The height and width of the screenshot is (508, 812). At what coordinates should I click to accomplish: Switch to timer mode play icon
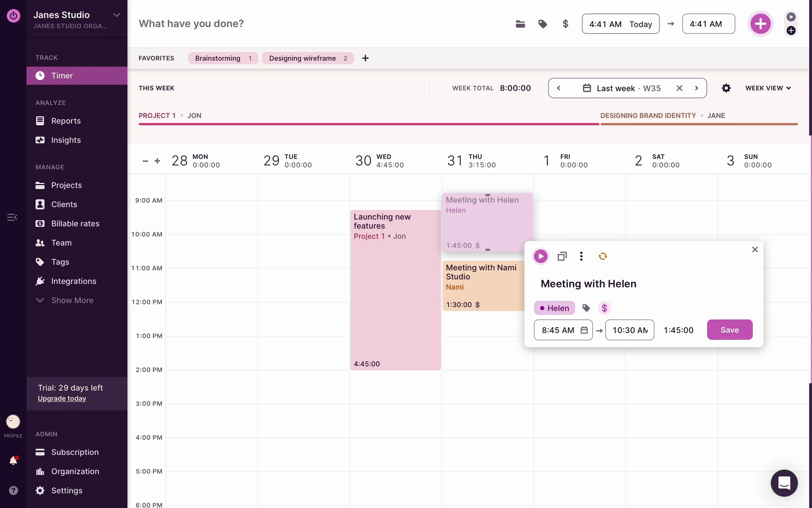pos(791,17)
